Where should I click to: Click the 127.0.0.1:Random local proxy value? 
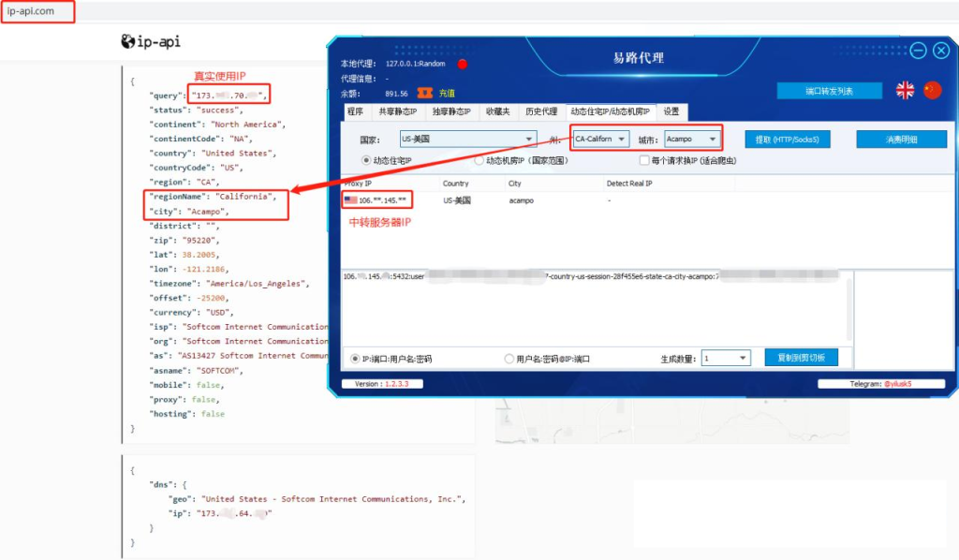pos(415,64)
